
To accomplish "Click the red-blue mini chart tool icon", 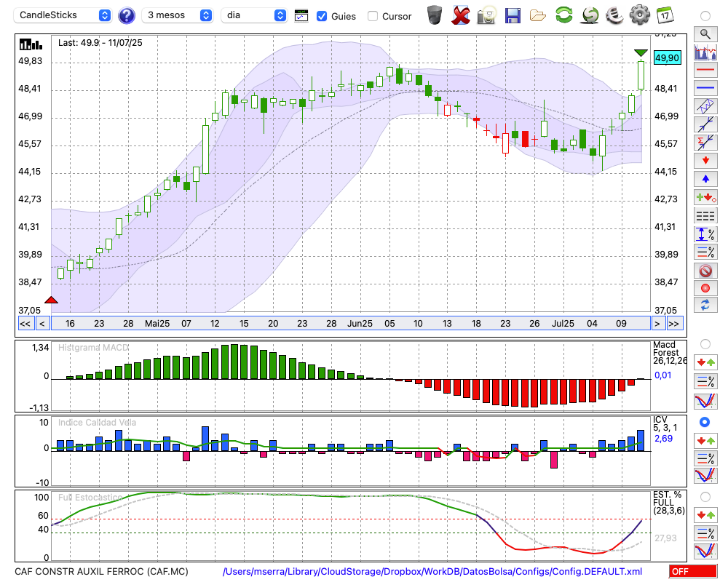I will pos(705,52).
